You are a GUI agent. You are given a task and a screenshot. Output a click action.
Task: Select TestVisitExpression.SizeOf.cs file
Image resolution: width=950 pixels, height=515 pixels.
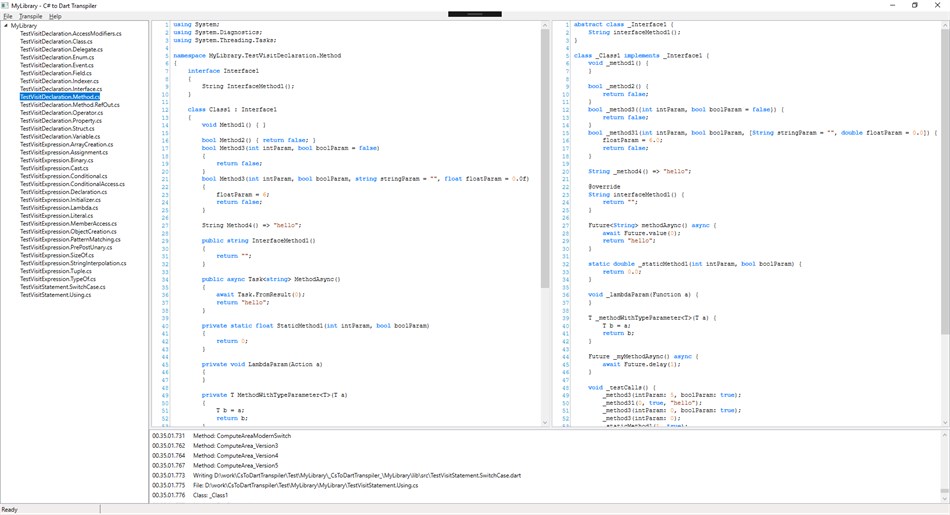click(x=56, y=254)
